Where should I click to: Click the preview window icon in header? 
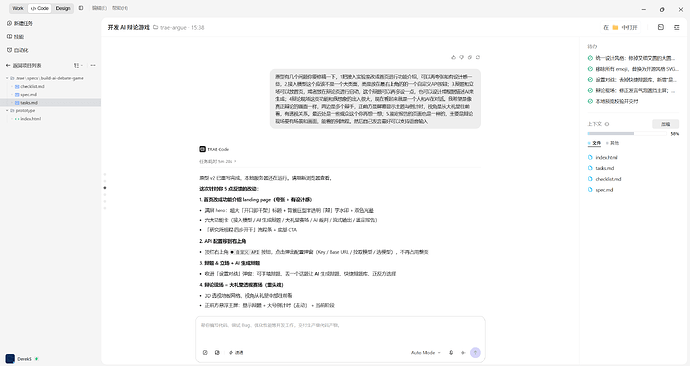click(x=661, y=27)
